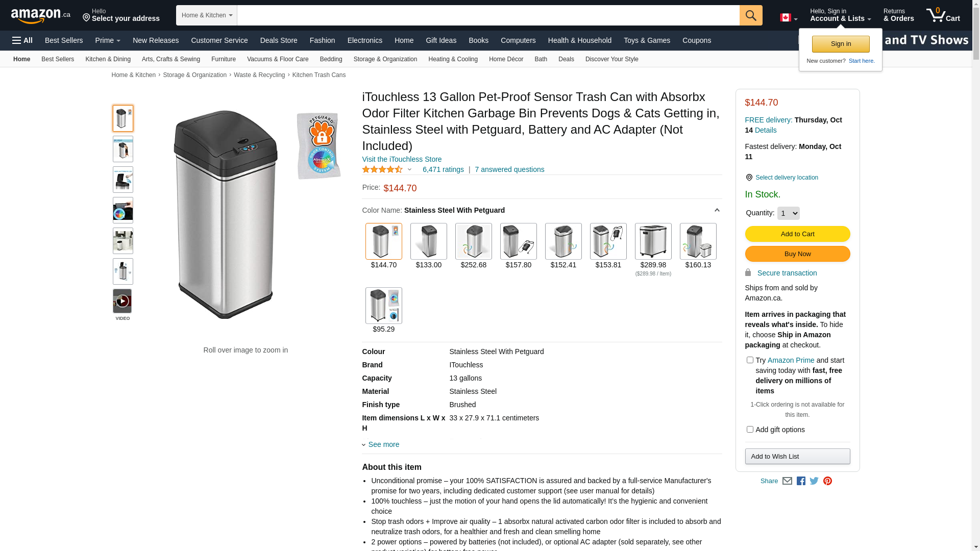Open Deals Store in navigation
Screen dimensions: 980x551
pos(279,40)
